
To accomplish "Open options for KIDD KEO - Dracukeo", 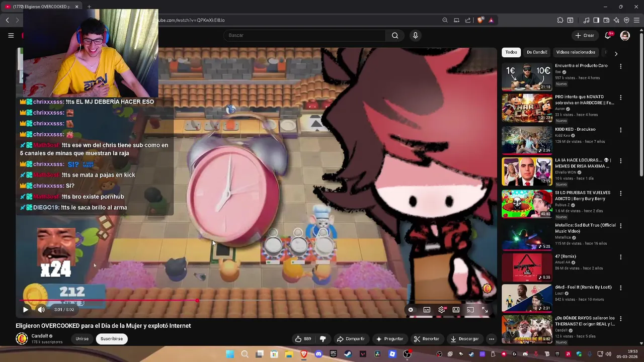I will (x=620, y=130).
